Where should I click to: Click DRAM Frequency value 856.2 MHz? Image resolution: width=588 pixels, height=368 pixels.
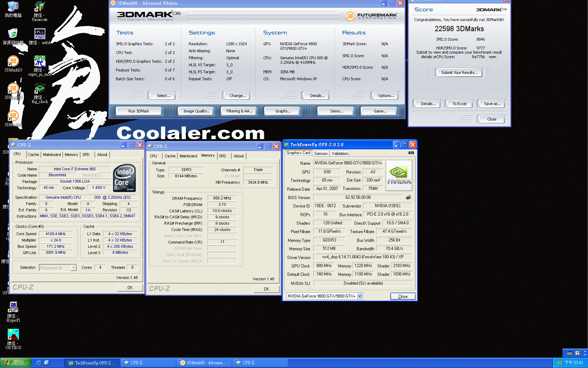click(x=222, y=198)
